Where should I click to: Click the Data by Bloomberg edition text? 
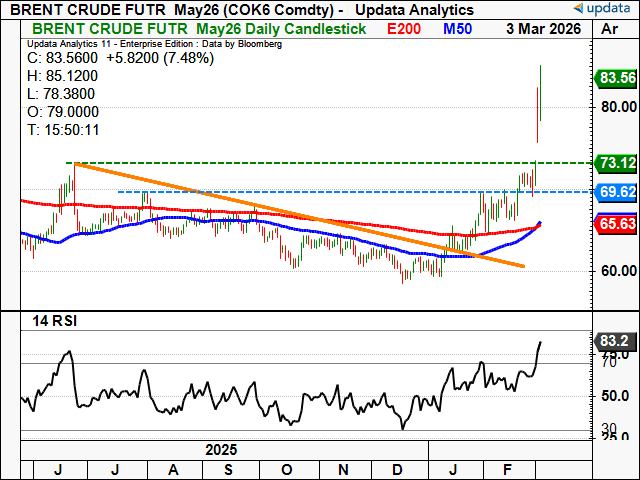[x=236, y=44]
